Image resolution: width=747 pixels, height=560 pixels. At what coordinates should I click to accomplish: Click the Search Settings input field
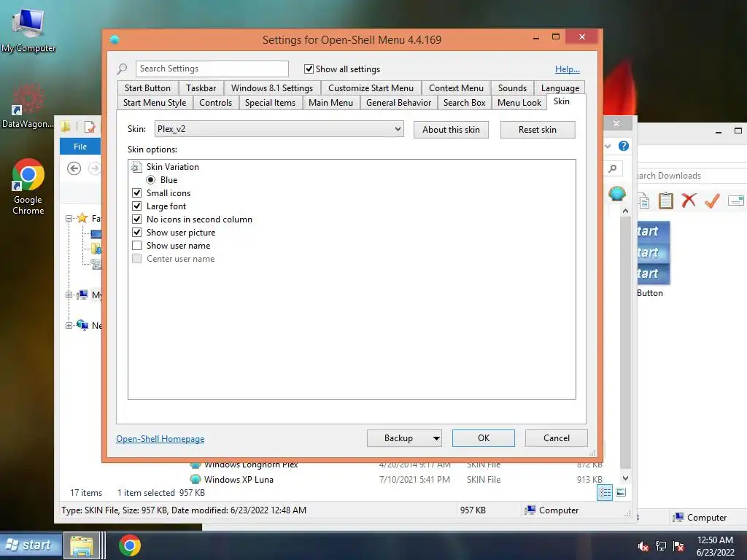(212, 69)
